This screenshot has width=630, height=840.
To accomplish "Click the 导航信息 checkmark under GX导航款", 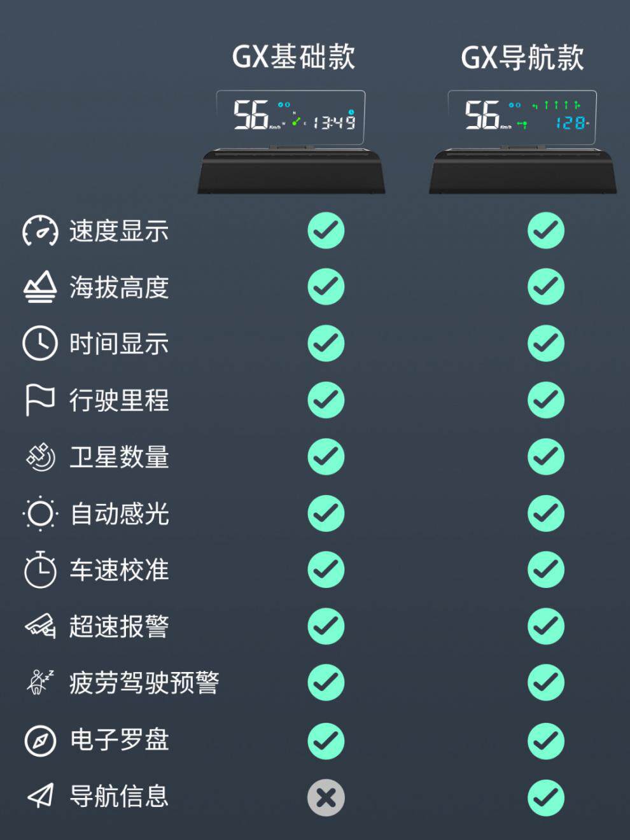I will click(x=546, y=797).
